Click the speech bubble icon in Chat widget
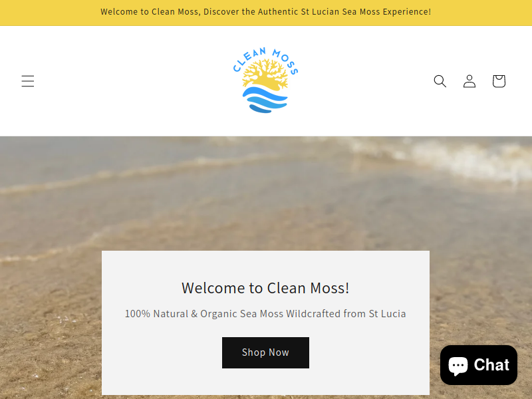The image size is (532, 399). coord(458,366)
